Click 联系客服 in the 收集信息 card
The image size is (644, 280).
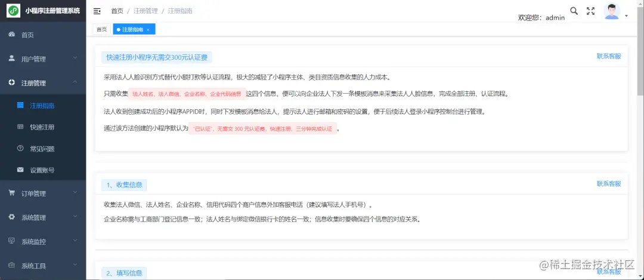point(609,184)
